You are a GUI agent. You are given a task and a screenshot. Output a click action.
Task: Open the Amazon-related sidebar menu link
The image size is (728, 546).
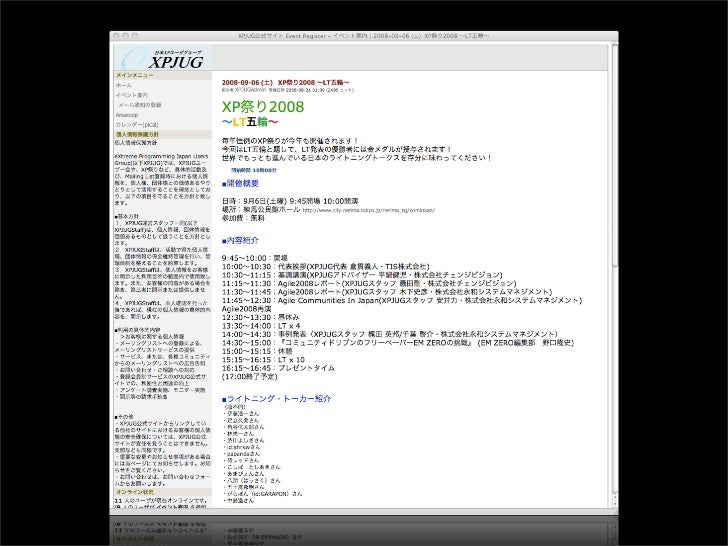tap(127, 115)
